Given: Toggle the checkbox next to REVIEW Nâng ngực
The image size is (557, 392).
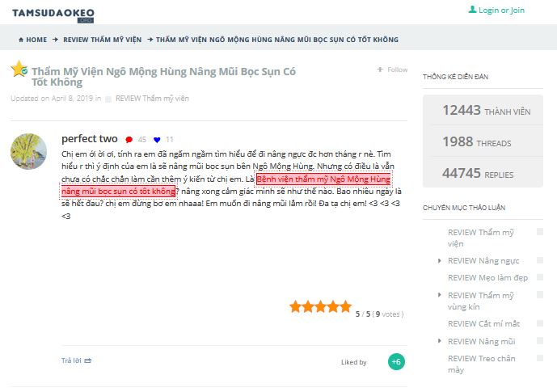Looking at the screenshot, I should [x=540, y=260].
